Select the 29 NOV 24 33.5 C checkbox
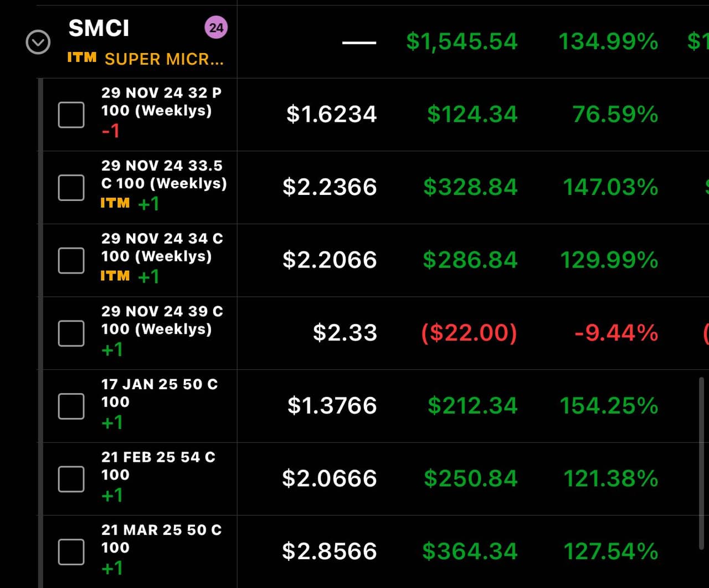 click(x=71, y=188)
